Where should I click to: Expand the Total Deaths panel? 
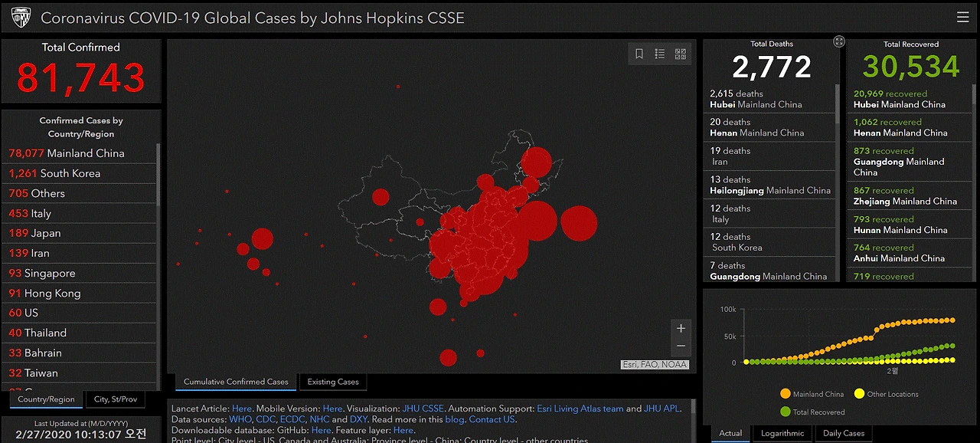[839, 41]
